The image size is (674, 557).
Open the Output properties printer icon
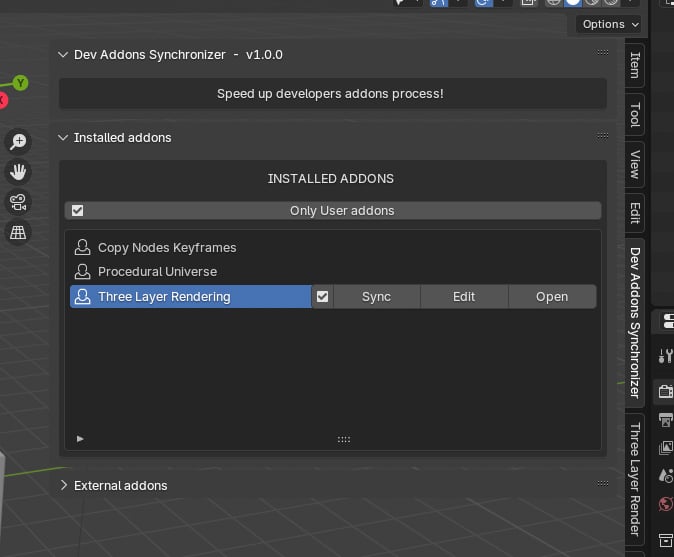click(x=665, y=420)
